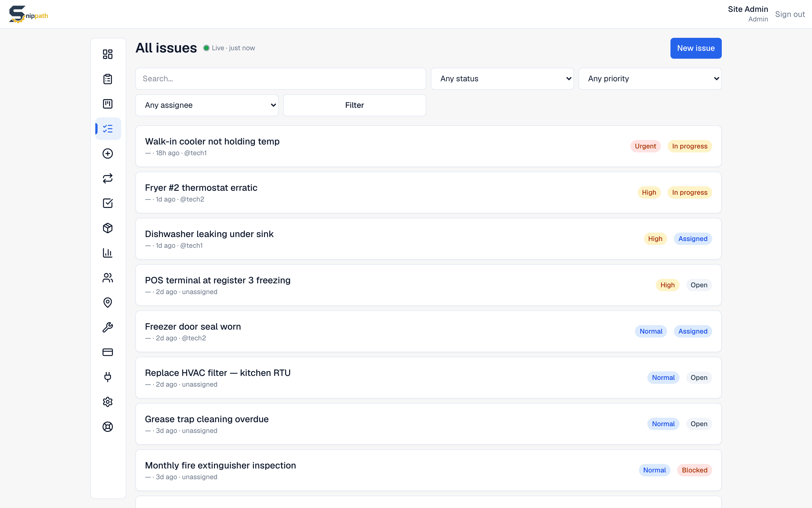Image resolution: width=812 pixels, height=508 pixels.
Task: Select the checklist issues icon in sidebar
Action: tap(108, 129)
